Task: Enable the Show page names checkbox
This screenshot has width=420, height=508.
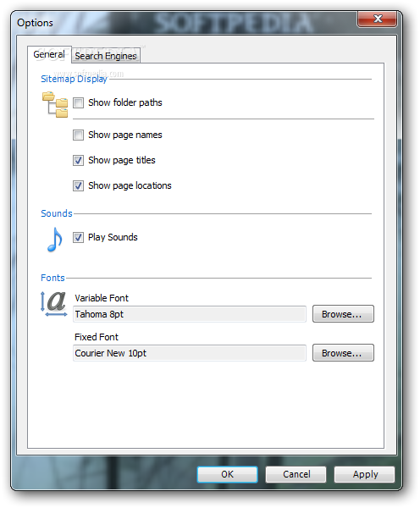Action: 78,135
